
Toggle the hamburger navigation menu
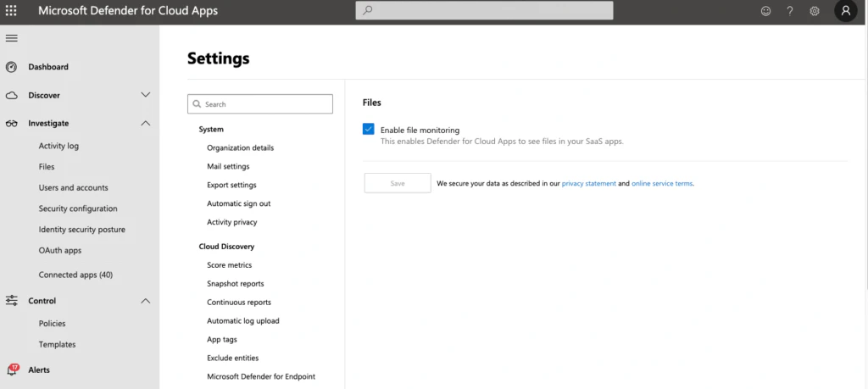point(11,38)
